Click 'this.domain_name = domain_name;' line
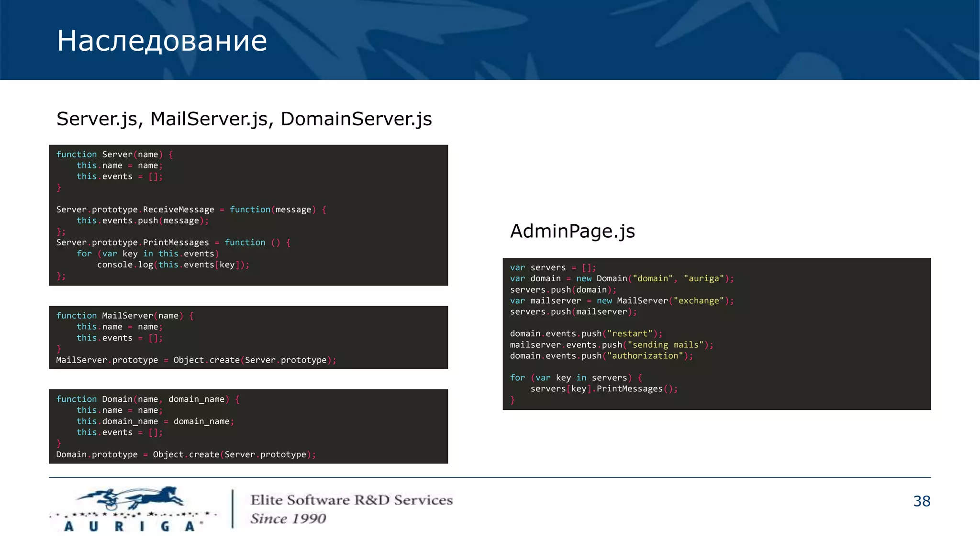This screenshot has width=980, height=551. (x=156, y=421)
